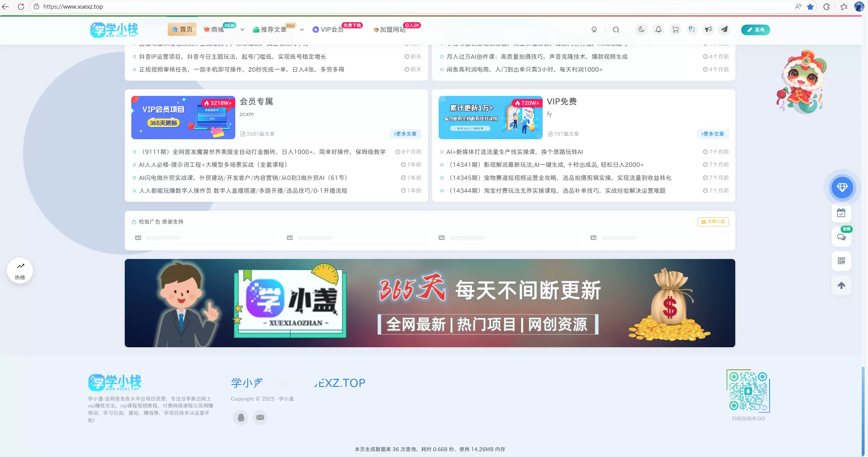Click the paper plane icon in header
Screen dimensions: 868x457
[x=725, y=29]
